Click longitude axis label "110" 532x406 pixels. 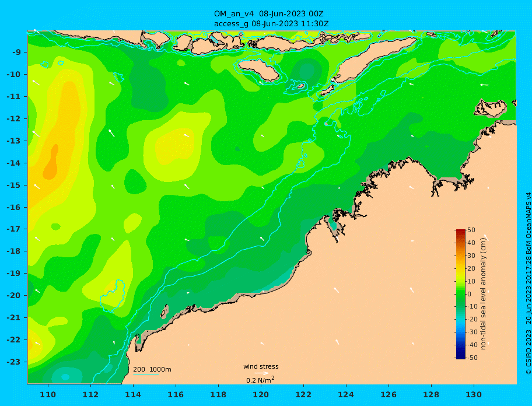(48, 395)
